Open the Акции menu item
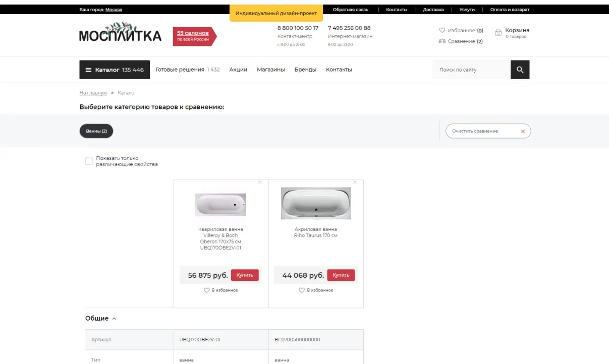609x364 pixels. tap(238, 70)
